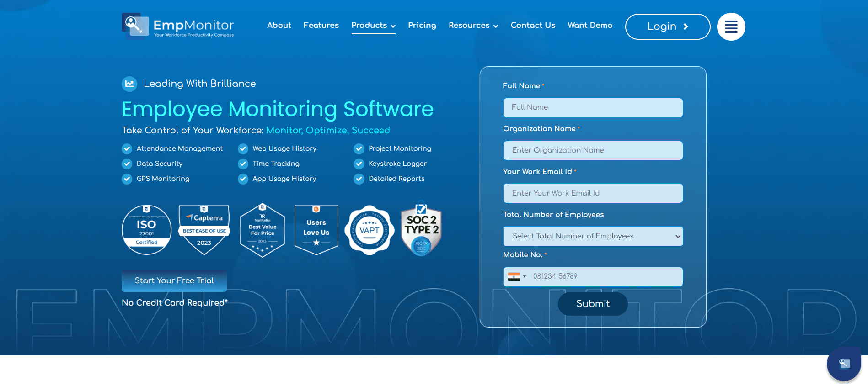Open the Features menu item
868x386 pixels.
[x=321, y=25]
